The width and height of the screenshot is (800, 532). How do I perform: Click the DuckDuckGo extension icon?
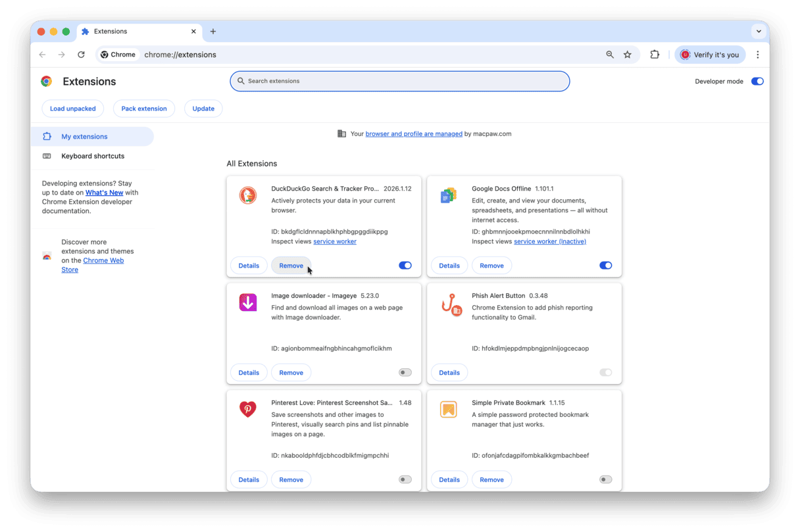click(248, 195)
